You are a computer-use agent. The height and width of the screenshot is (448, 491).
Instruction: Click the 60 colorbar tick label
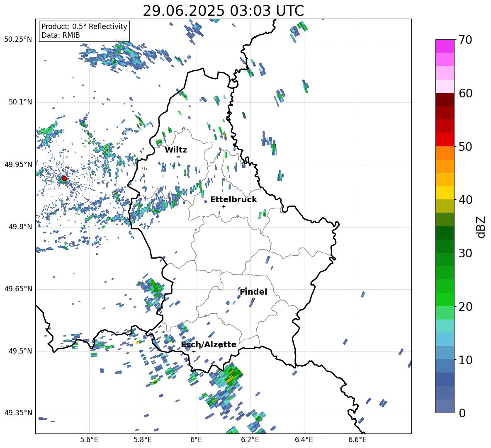466,93
